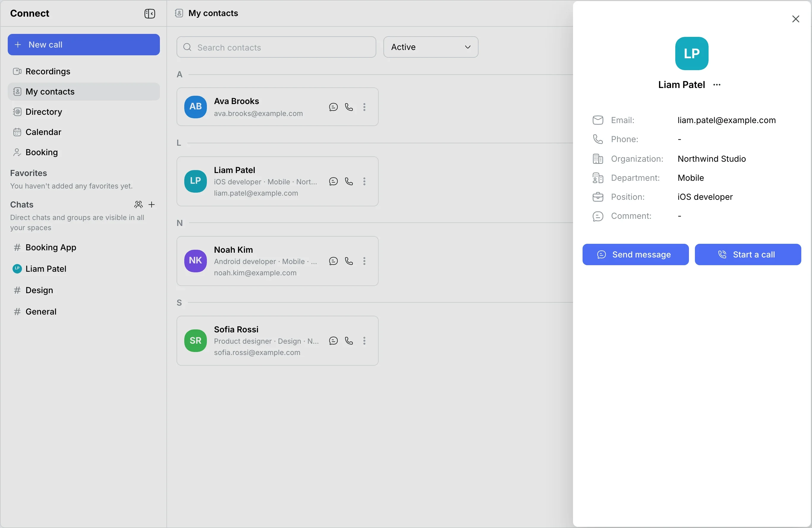Viewport: 812px width, 528px height.
Task: Open ellipsis menu next to Liam Patel name
Action: click(717, 85)
